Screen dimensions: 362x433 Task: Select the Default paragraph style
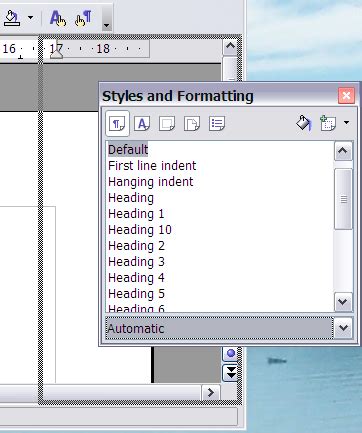(x=128, y=149)
